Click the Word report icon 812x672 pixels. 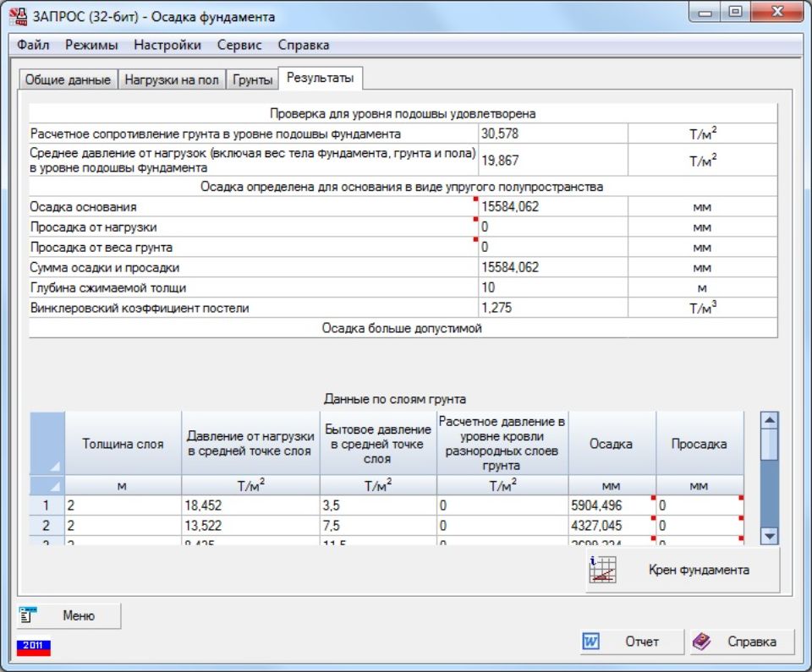(590, 642)
